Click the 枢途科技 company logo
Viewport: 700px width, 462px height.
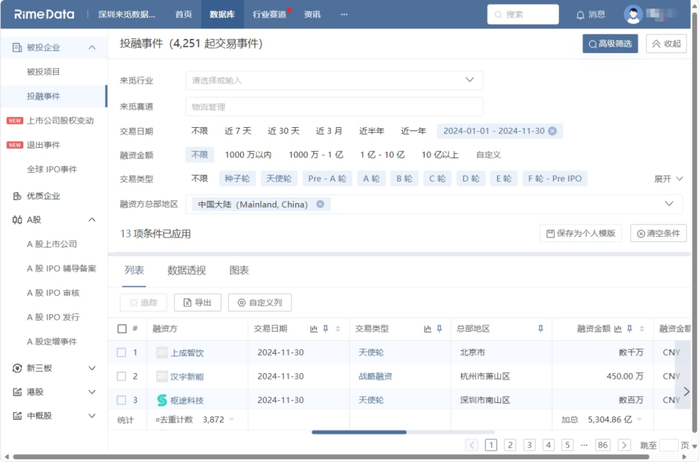coord(162,400)
